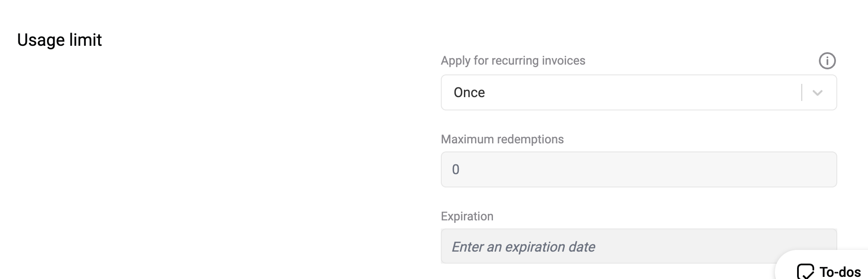868x279 pixels.
Task: Click the 'Enter an expiration date' placeholder
Action: (523, 247)
